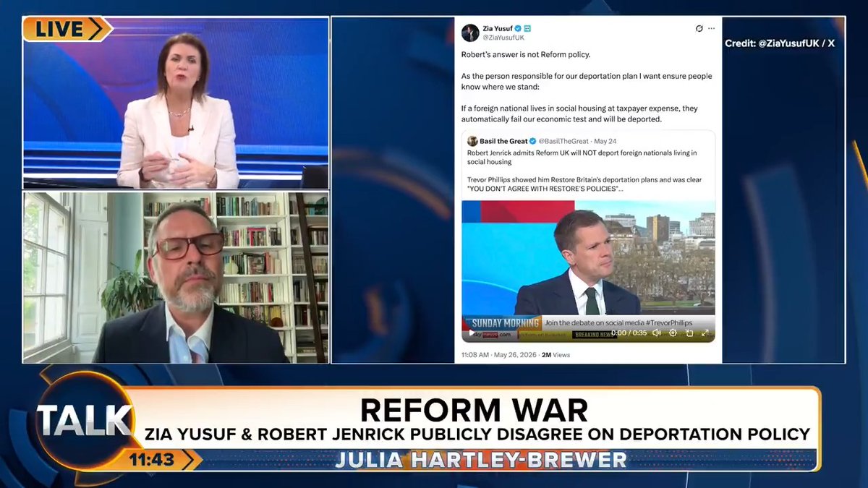
Task: Click the Zia Yusuf display name
Action: coord(496,28)
